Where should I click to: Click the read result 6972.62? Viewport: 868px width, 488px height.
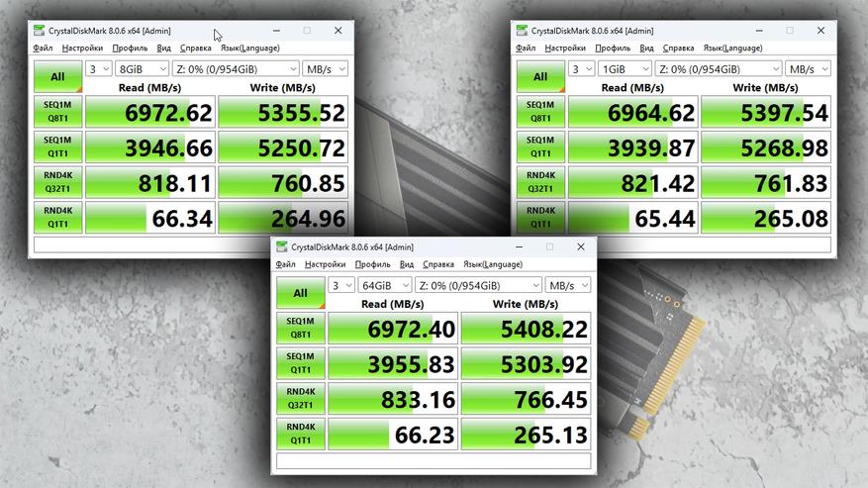150,112
